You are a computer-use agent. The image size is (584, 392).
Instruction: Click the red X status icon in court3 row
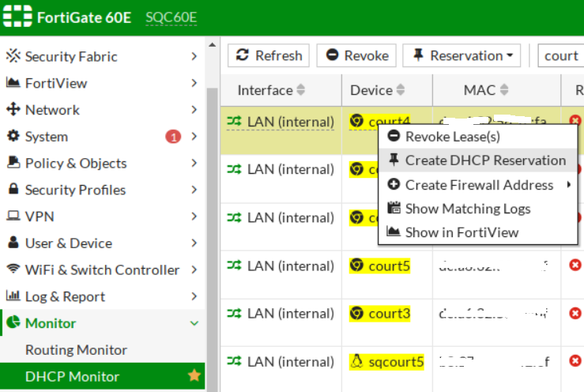(575, 313)
